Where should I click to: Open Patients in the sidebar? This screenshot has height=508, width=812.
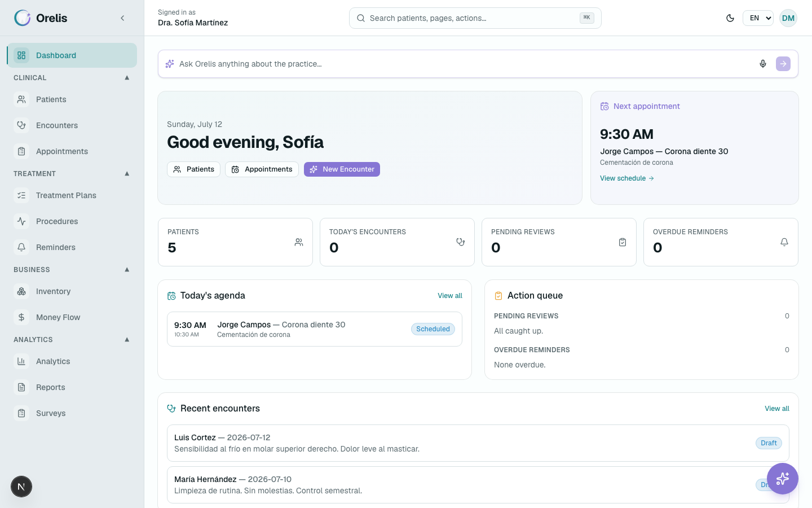point(72,99)
